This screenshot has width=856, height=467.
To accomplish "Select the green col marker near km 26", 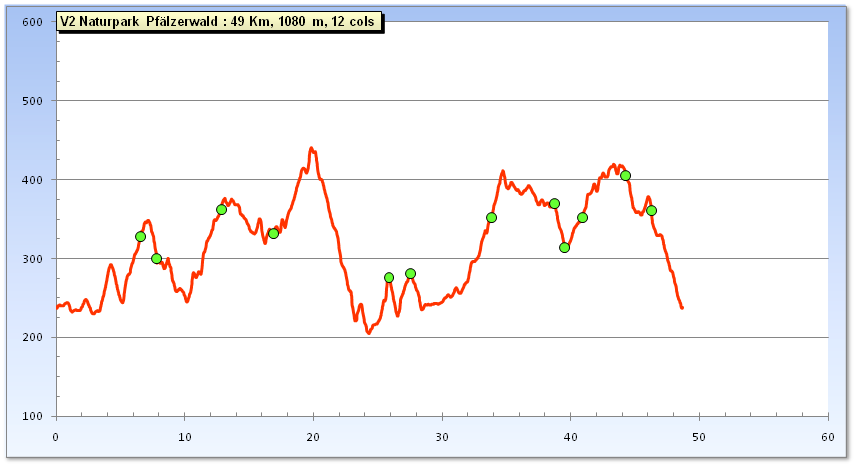I will [x=389, y=277].
